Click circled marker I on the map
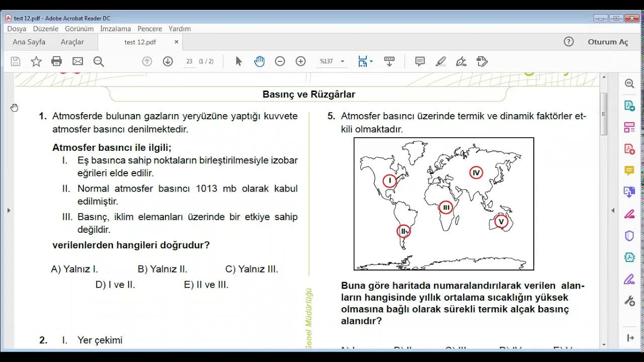This screenshot has height=362, width=644. pos(390,180)
